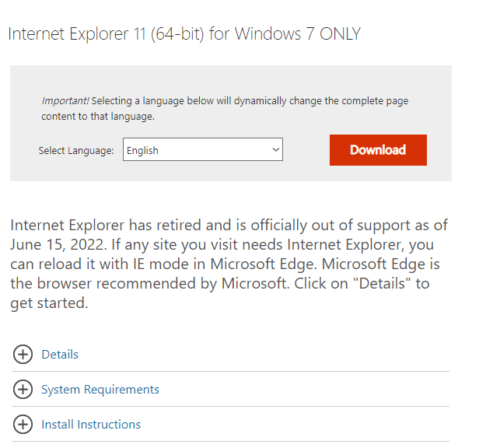The width and height of the screenshot is (500, 448).
Task: Click the "Select Language:" label
Action: [x=76, y=151]
